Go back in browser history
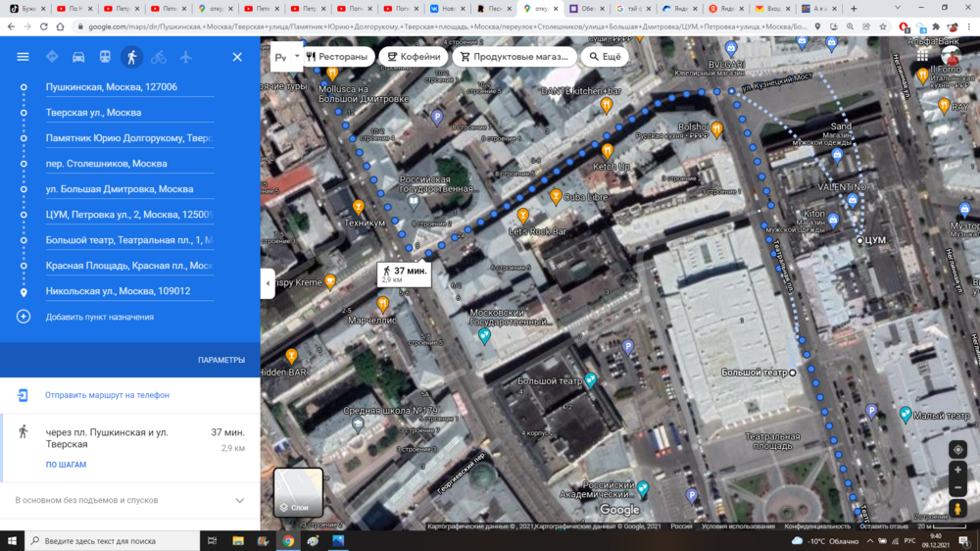Image resolution: width=980 pixels, height=551 pixels. pos(11,26)
